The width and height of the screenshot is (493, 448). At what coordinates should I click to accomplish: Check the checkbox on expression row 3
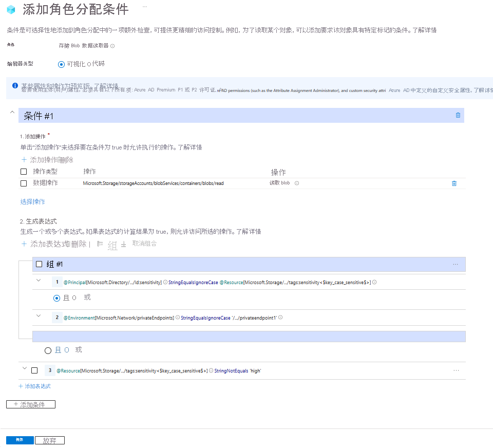tap(34, 369)
